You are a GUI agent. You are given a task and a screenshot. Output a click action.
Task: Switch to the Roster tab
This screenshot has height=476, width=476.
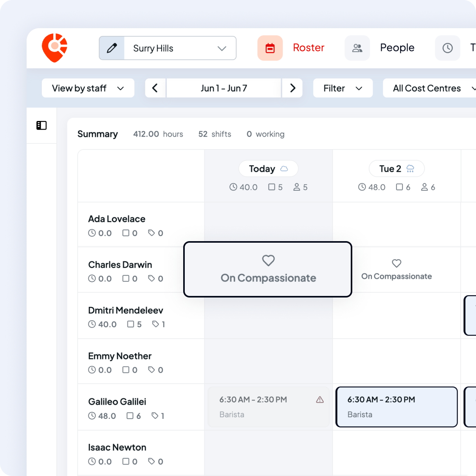tap(308, 48)
